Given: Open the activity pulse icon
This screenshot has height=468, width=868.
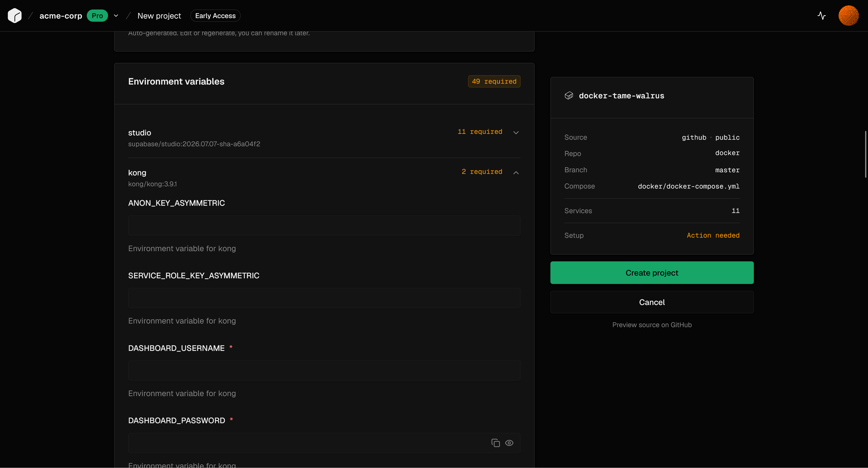Looking at the screenshot, I should click(821, 16).
